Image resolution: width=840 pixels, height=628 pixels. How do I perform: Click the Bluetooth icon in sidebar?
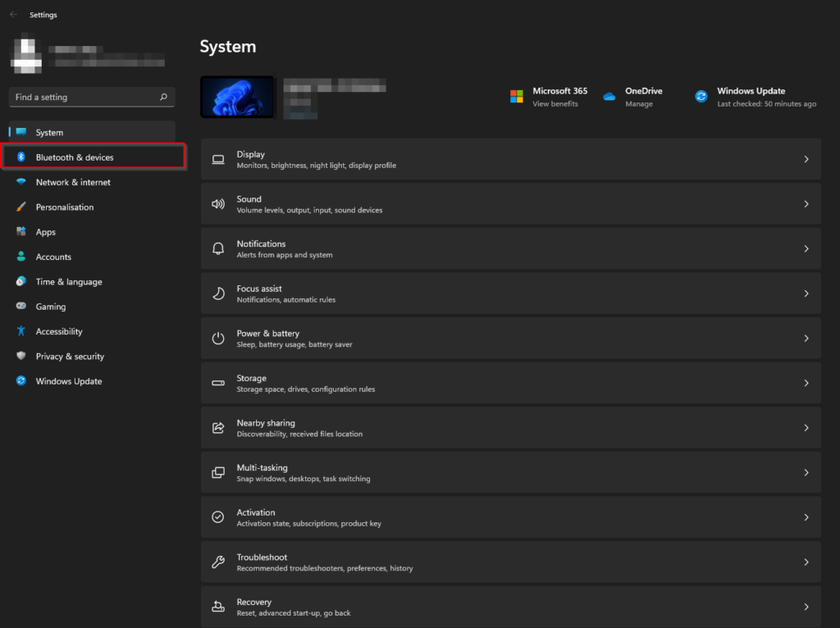(21, 157)
